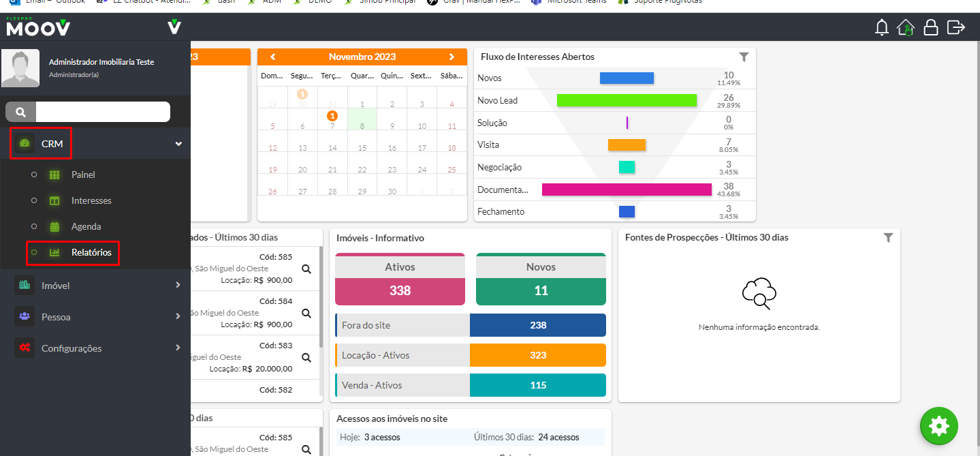Open Interesses via its board icon

[x=55, y=200]
